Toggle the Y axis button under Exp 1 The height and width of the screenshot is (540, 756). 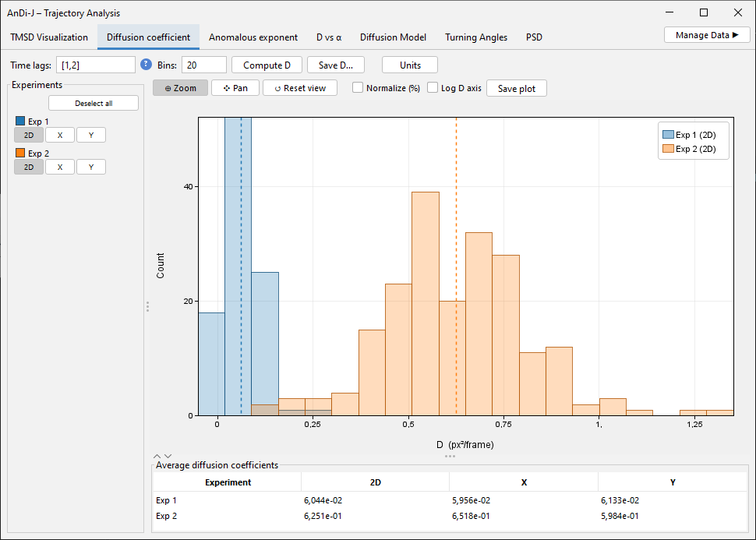(x=91, y=135)
